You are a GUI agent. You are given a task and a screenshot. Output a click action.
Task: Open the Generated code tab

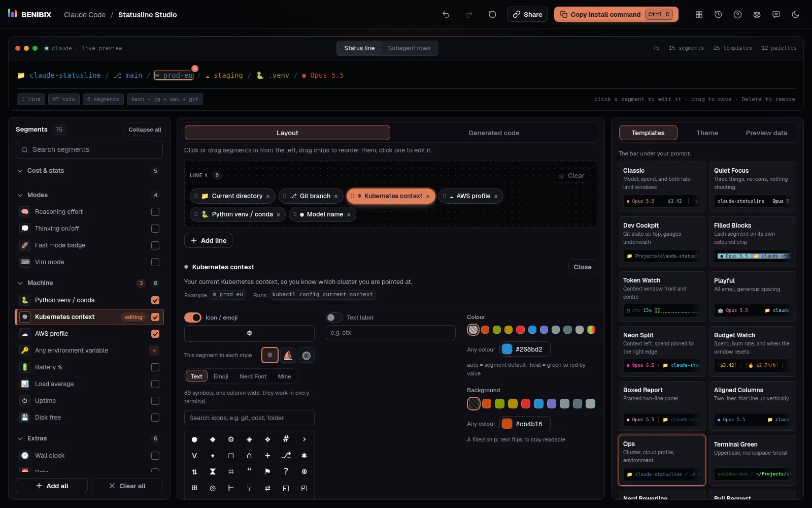[494, 133]
